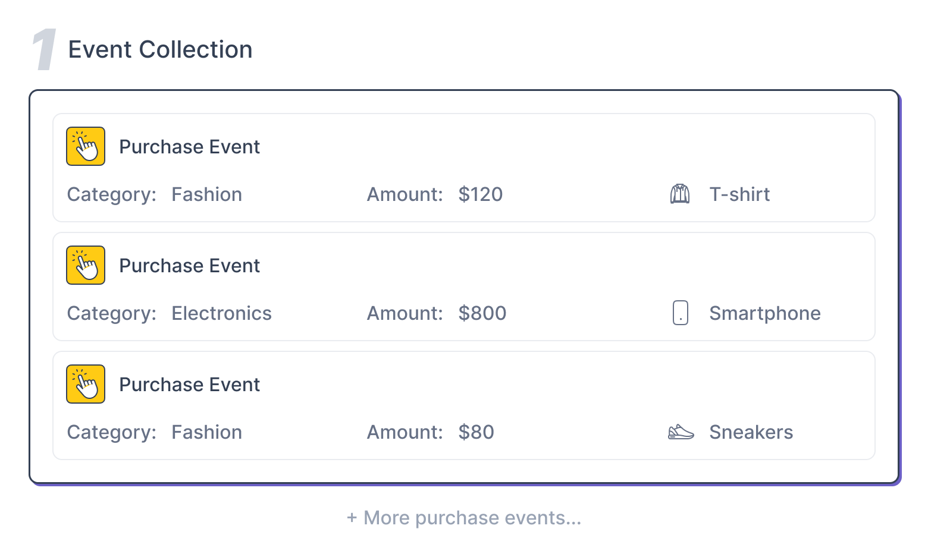Click the Electronics category value
Viewport: 928px width, 560px height.
[221, 313]
